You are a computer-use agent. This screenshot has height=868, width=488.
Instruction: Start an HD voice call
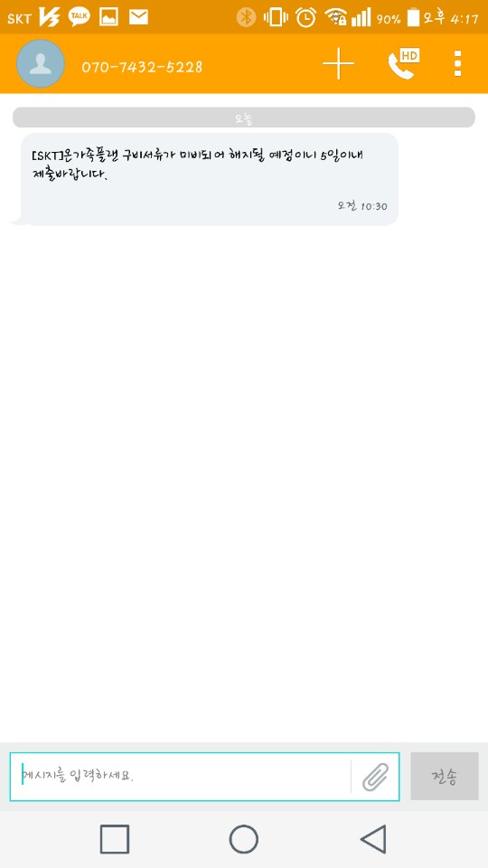tap(403, 64)
